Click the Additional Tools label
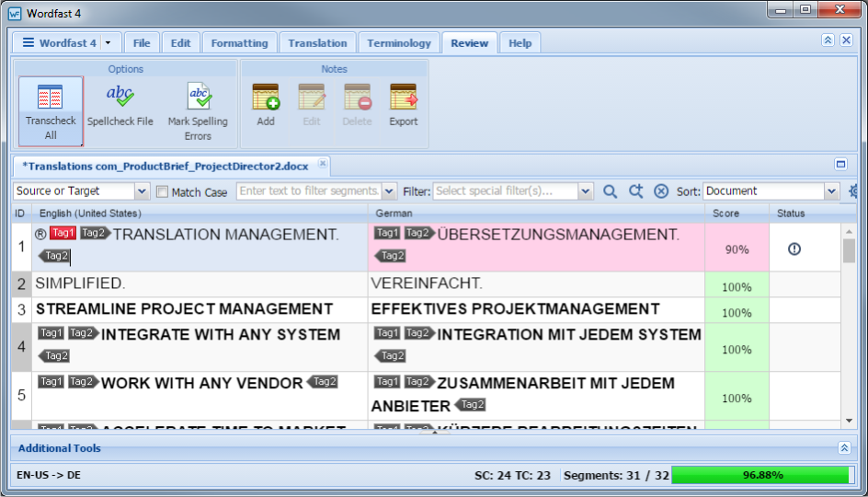The image size is (868, 497). click(59, 447)
